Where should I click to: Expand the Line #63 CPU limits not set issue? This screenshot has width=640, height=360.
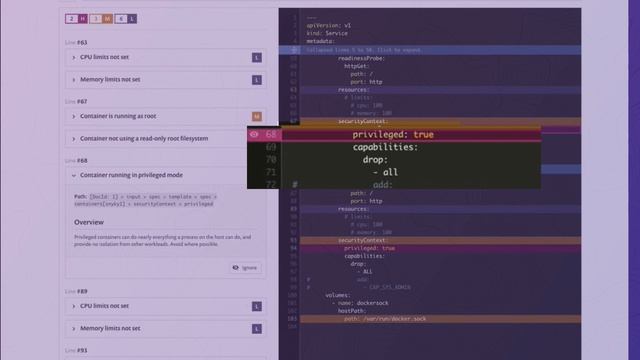(x=166, y=58)
